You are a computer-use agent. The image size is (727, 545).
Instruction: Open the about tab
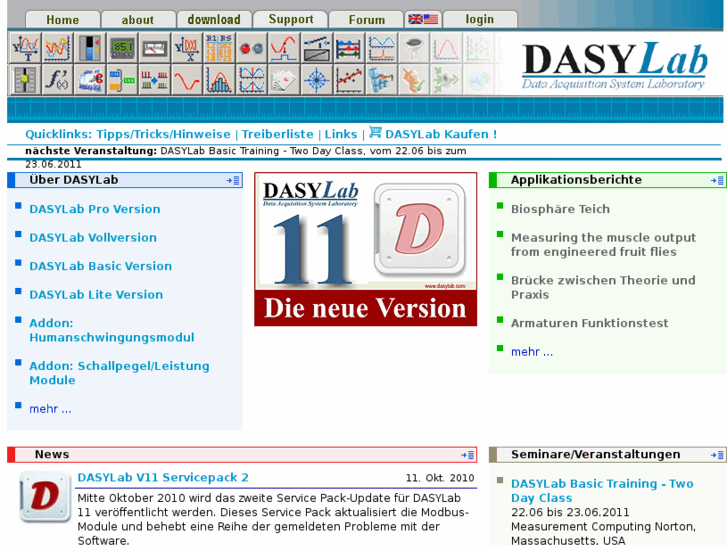138,20
